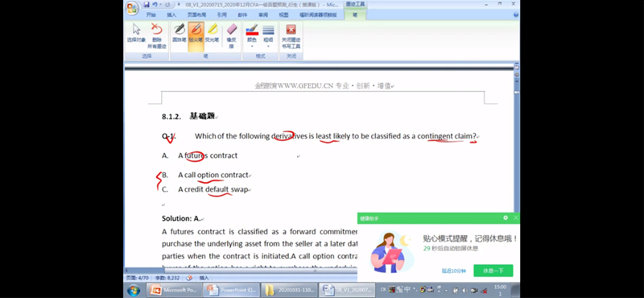644x298 pixels.
Task: Click the 延迟10分钟 delay link
Action: 454,271
